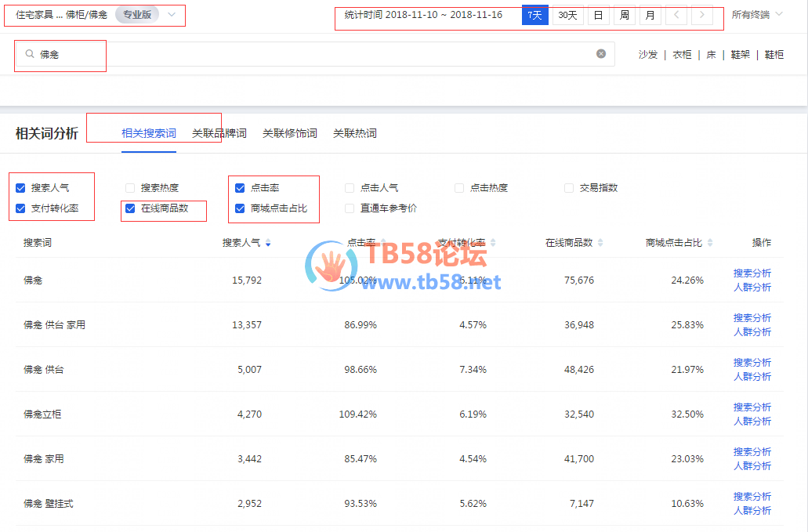Click the 床 suggested keyword
Image resolution: width=808 pixels, height=532 pixels.
point(711,55)
